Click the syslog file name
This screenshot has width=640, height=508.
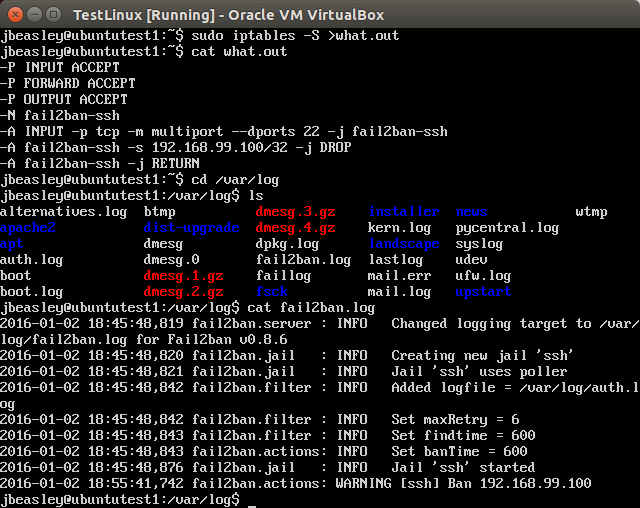pyautogui.click(x=480, y=244)
